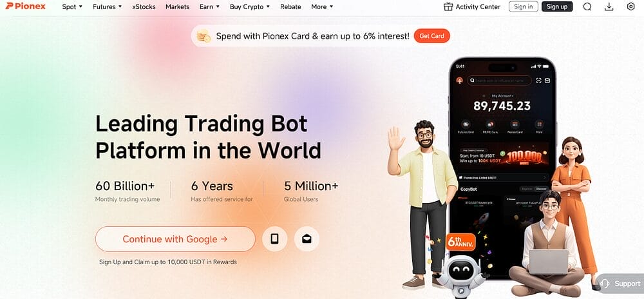Sign up with the email envelope icon

click(x=307, y=239)
